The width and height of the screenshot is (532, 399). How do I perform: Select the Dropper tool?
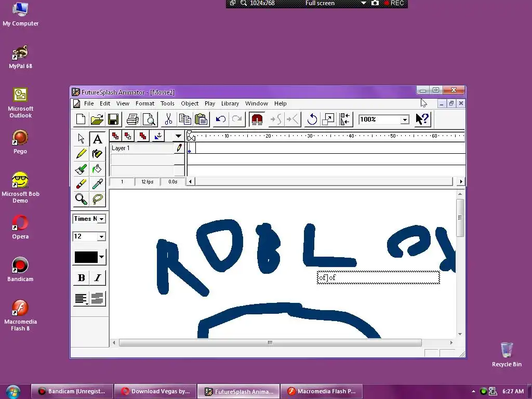click(97, 184)
